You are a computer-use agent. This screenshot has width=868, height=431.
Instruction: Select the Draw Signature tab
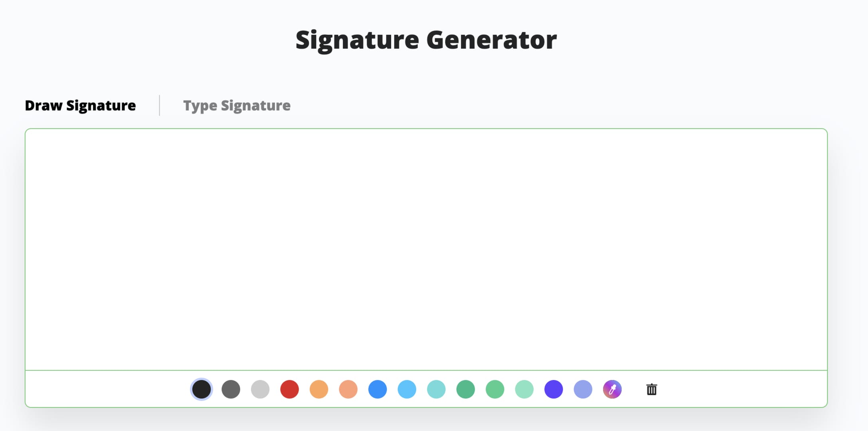[80, 105]
